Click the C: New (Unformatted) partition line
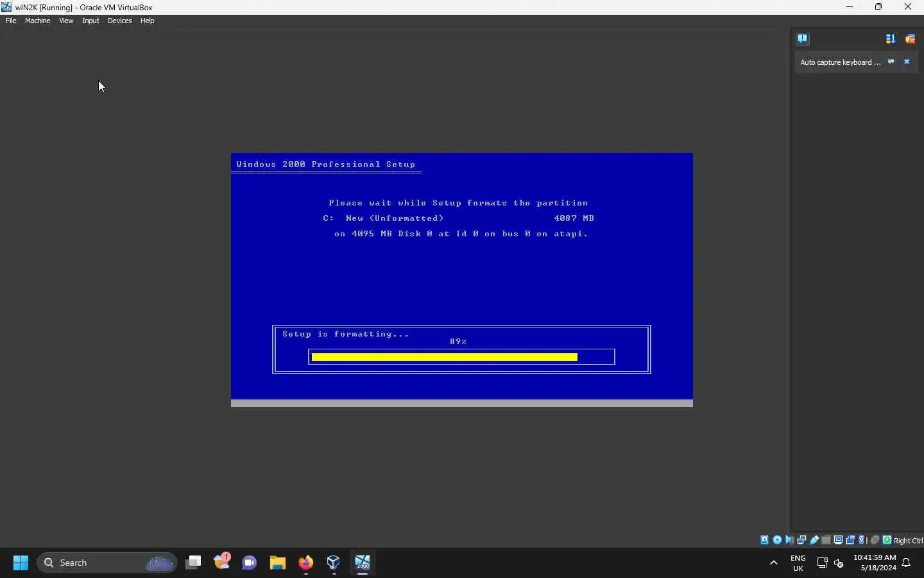The image size is (924, 578). coord(383,218)
